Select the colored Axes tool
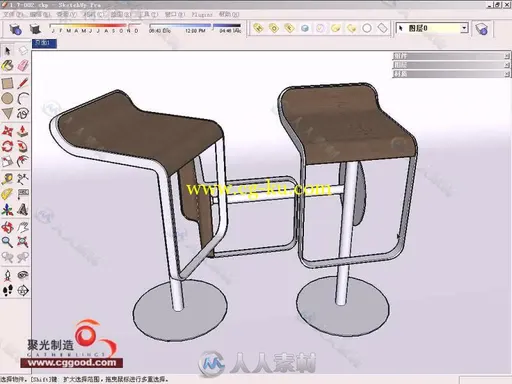This screenshot has width=512, height=384. 8,209
